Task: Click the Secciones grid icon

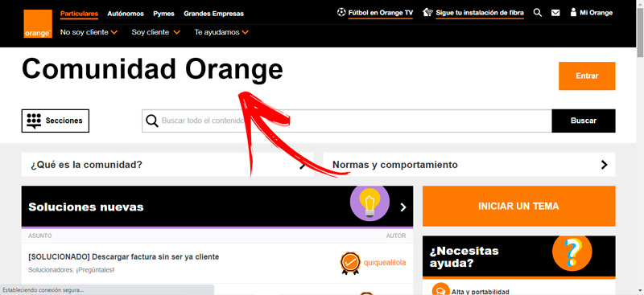Action: coord(34,121)
